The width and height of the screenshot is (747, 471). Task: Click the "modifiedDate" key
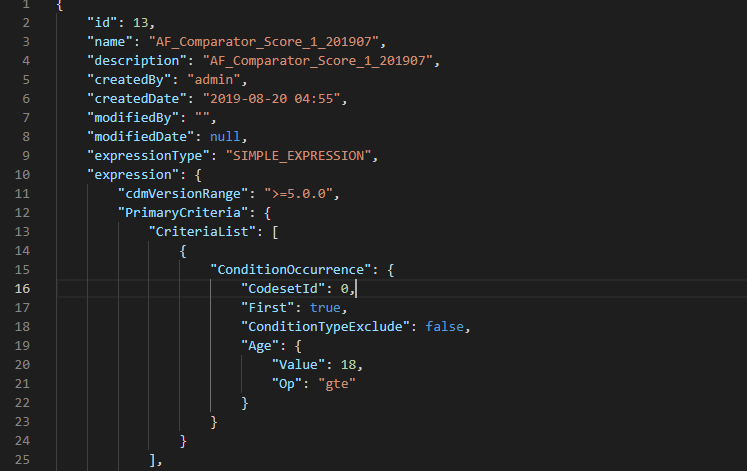coord(141,137)
